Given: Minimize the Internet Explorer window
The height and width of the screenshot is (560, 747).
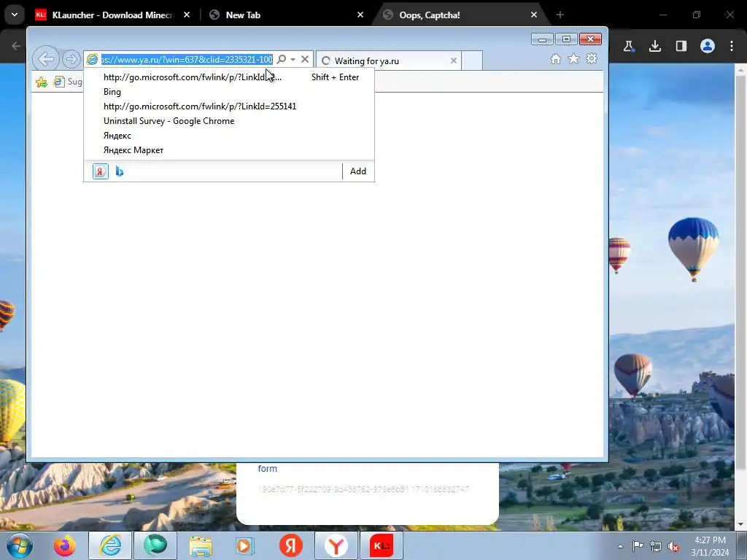Looking at the screenshot, I should click(x=542, y=39).
